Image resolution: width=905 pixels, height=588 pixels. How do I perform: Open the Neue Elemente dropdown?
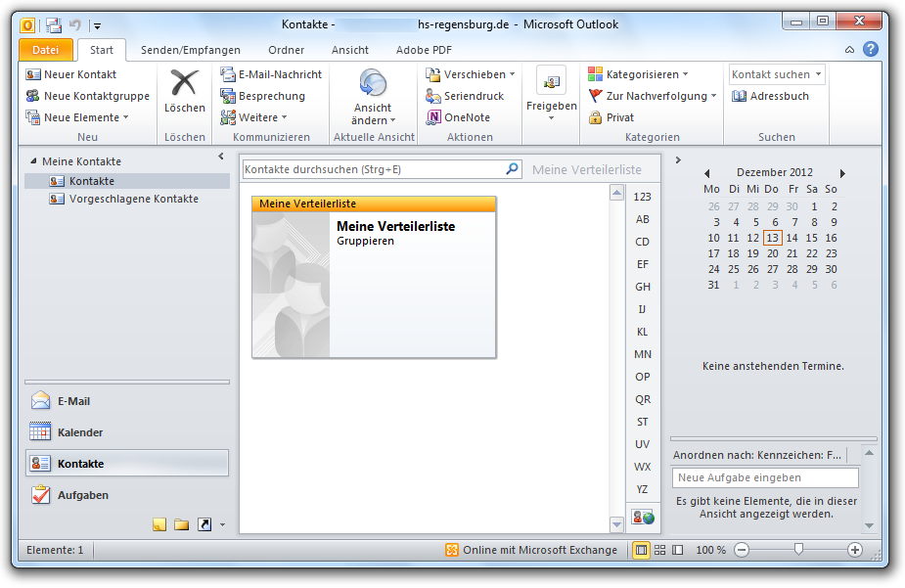tap(77, 117)
